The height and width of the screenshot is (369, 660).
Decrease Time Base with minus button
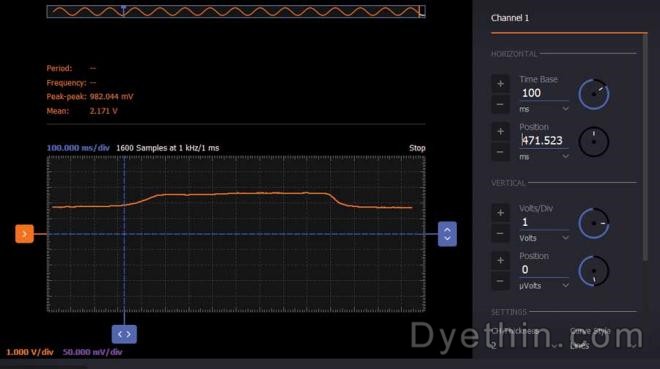500,104
